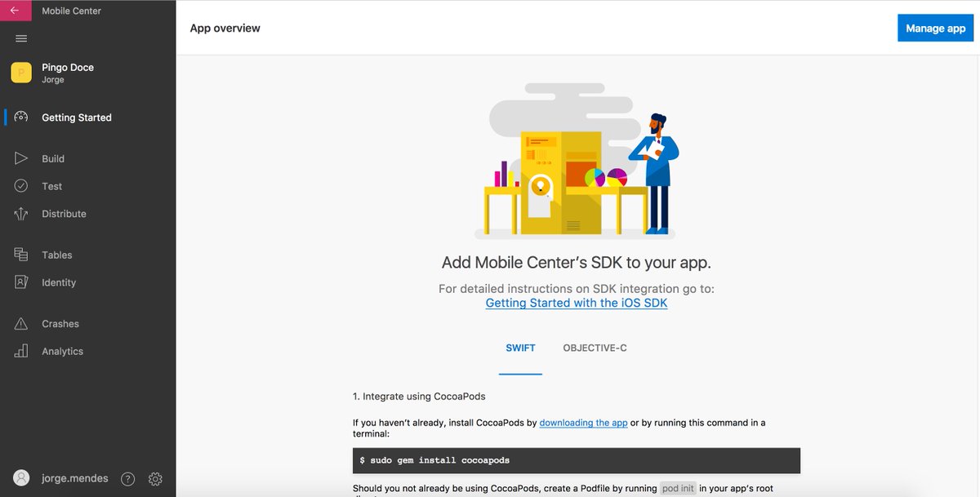980x497 pixels.
Task: Click the Identity badge icon
Action: [21, 282]
